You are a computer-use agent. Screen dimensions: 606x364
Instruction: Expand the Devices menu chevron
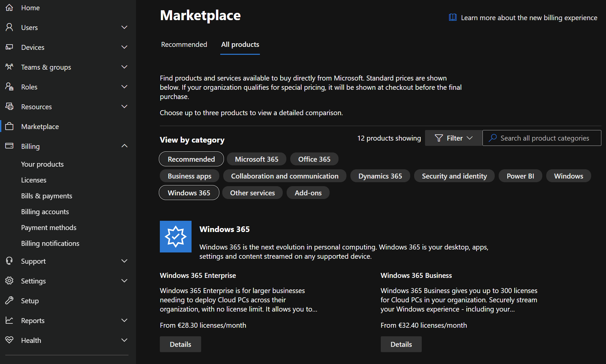pyautogui.click(x=125, y=47)
